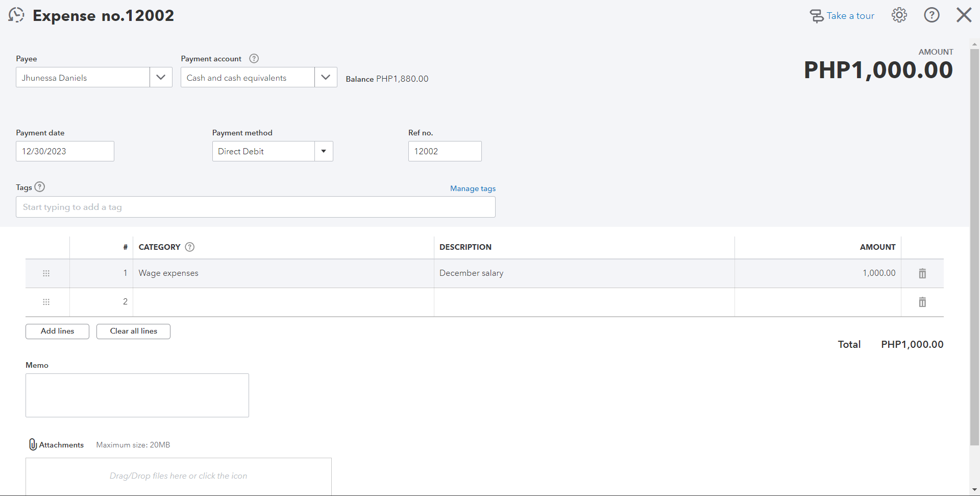
Task: Click the CATEGORY column header
Action: point(159,247)
